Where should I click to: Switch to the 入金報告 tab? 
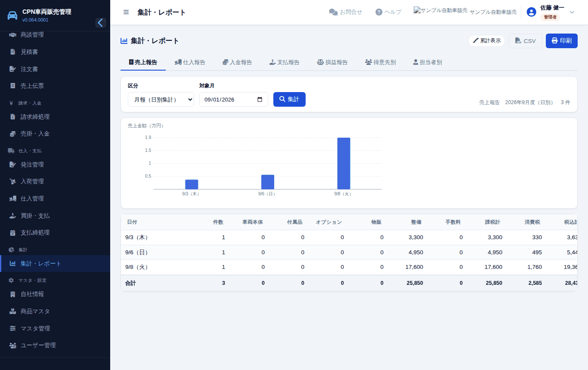pos(237,62)
